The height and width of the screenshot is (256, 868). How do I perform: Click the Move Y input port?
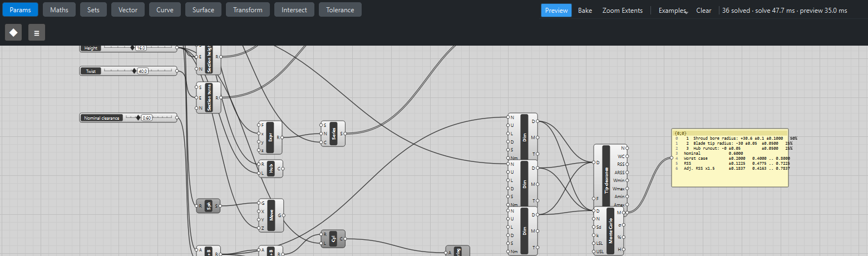point(258,219)
